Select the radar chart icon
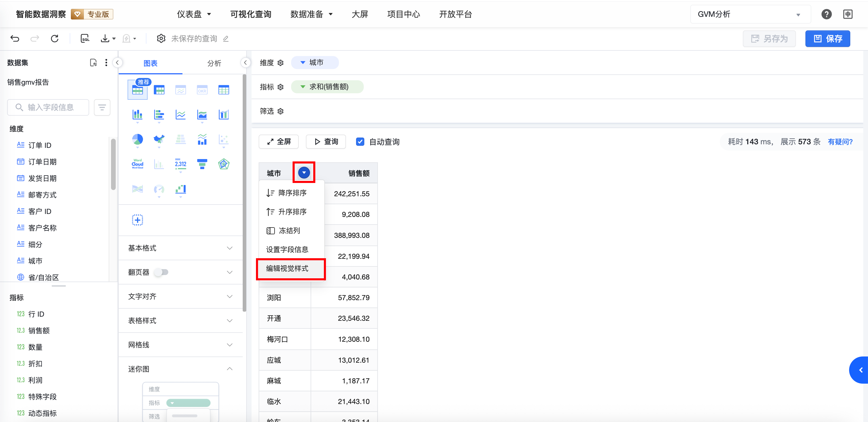Image resolution: width=868 pixels, height=422 pixels. 224,164
